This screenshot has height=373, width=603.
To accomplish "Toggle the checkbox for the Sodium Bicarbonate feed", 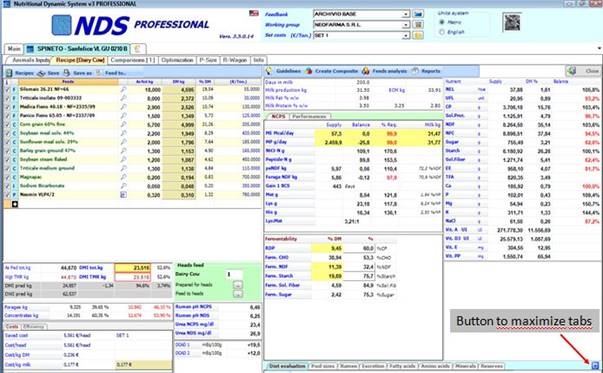I will (x=8, y=186).
